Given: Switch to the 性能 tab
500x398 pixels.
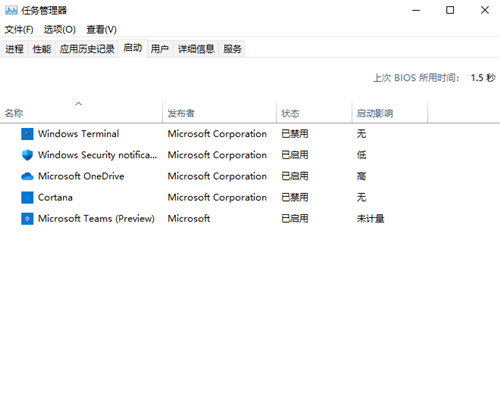Looking at the screenshot, I should [x=42, y=49].
